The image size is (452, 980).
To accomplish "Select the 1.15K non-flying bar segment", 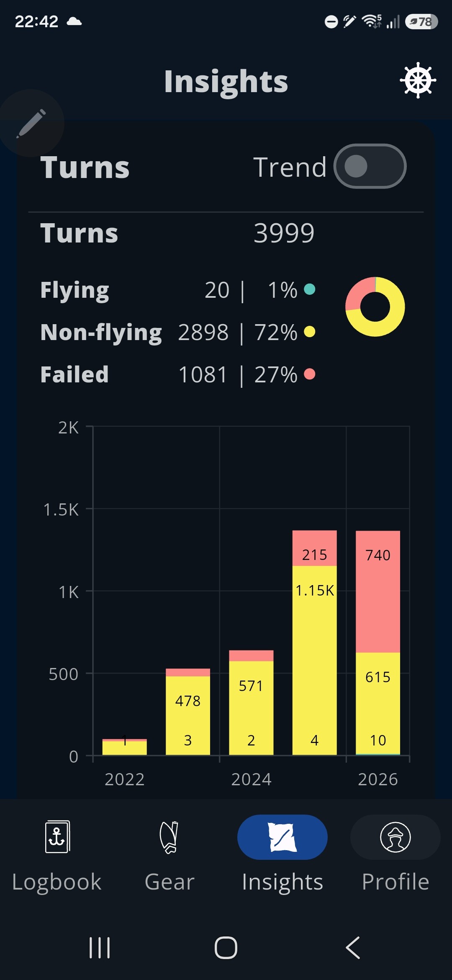I will pos(314,660).
